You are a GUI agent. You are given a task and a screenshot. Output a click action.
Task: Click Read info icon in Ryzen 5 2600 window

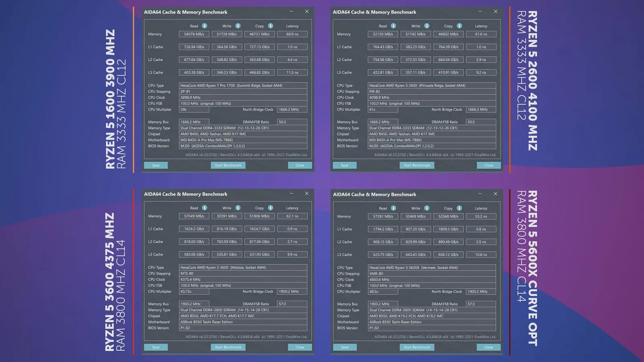tap(393, 26)
